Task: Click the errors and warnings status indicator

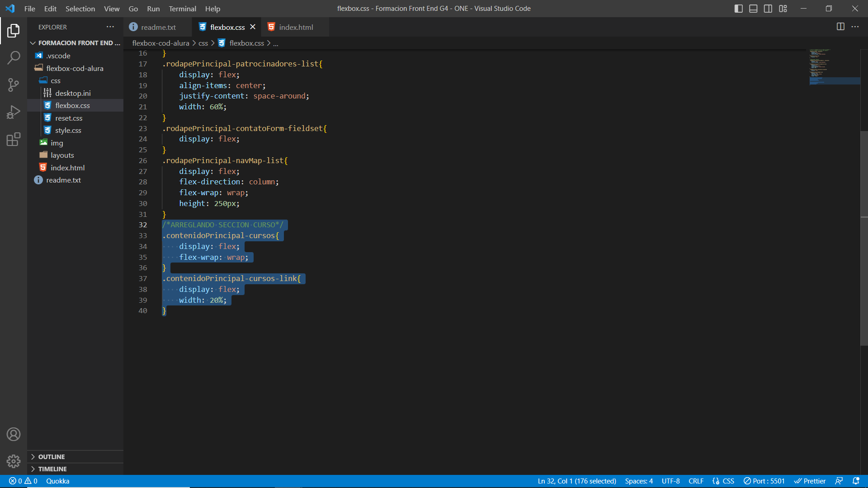Action: [x=23, y=481]
